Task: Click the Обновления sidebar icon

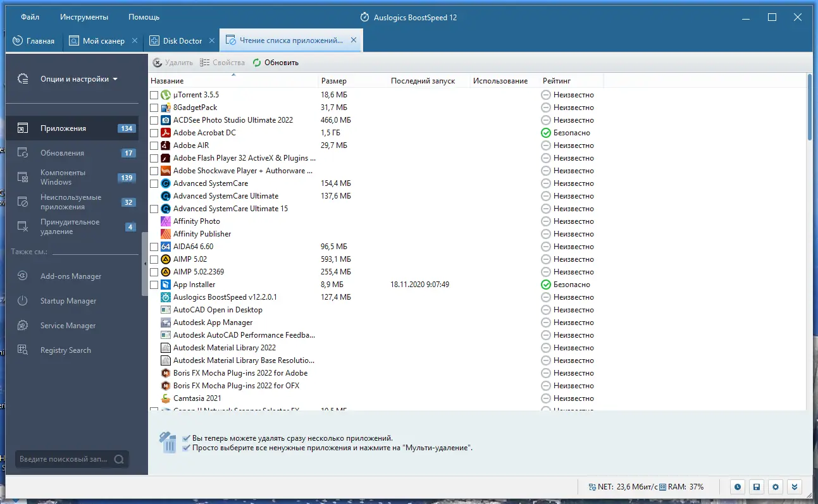Action: pyautogui.click(x=23, y=153)
